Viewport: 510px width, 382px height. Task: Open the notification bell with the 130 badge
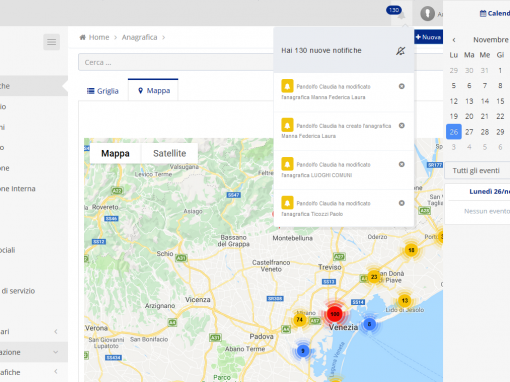pos(401,15)
